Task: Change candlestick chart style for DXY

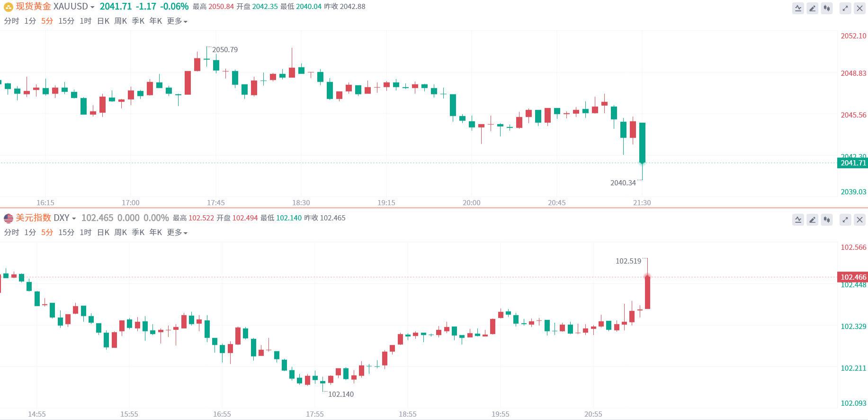Action: tap(826, 219)
